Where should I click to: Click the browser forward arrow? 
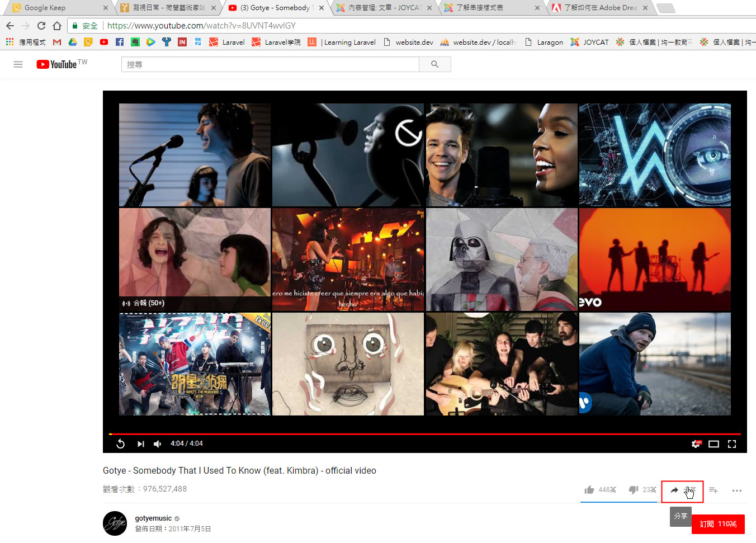tap(26, 26)
